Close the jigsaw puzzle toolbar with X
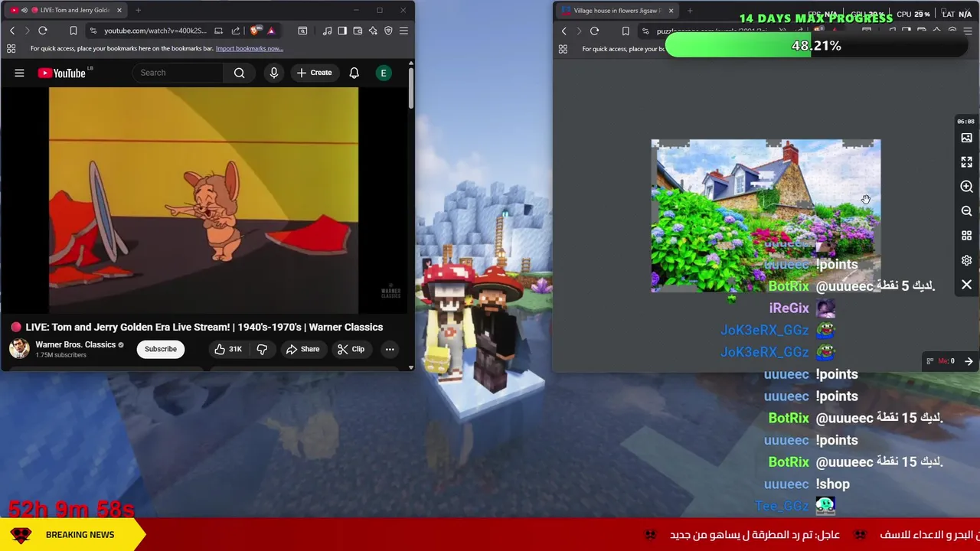The image size is (980, 551). 966,285
